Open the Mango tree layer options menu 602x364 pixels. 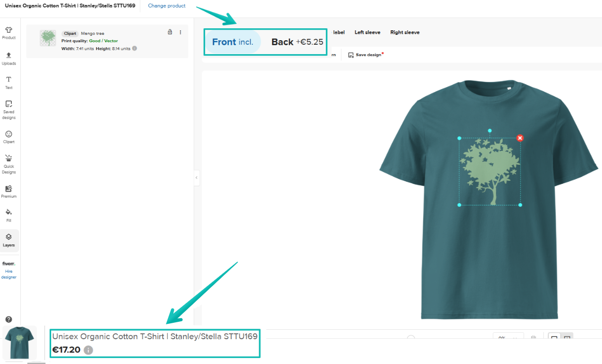180,32
